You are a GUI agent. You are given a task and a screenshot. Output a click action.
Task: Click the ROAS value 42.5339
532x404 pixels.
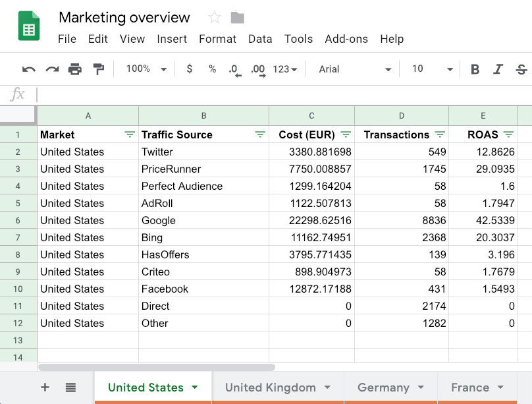483,220
